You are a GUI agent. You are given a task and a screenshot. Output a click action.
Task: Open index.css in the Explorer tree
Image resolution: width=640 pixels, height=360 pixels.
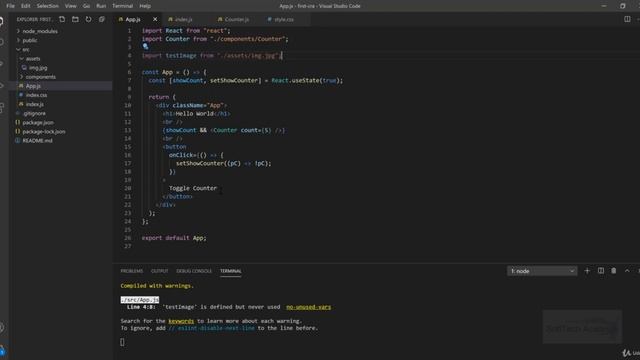[x=36, y=95]
